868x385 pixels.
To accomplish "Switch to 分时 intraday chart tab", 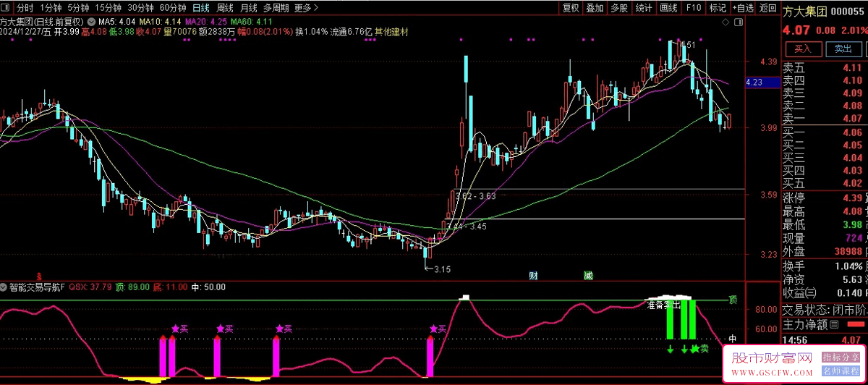I will coord(25,8).
